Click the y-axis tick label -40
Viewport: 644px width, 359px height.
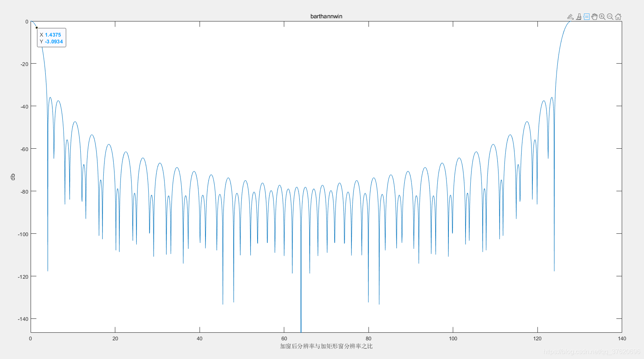tap(24, 107)
